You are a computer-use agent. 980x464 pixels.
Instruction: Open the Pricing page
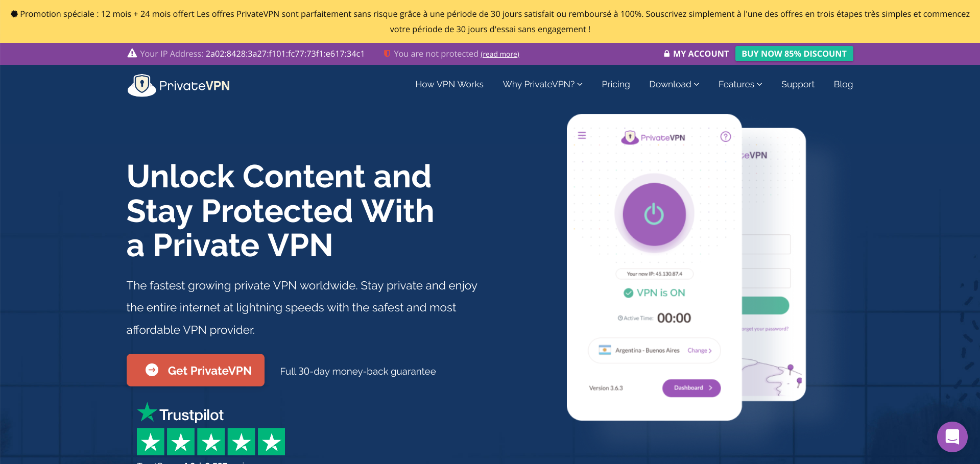pyautogui.click(x=615, y=84)
